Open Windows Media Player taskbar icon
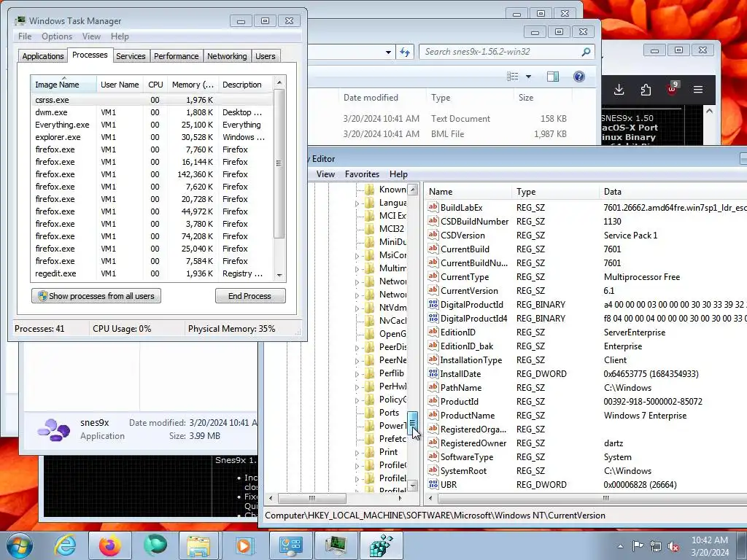Image resolution: width=747 pixels, height=560 pixels. pyautogui.click(x=244, y=545)
